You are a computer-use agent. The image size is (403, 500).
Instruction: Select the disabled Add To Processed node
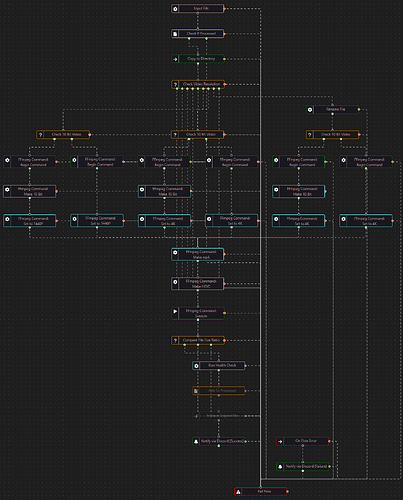(x=219, y=391)
